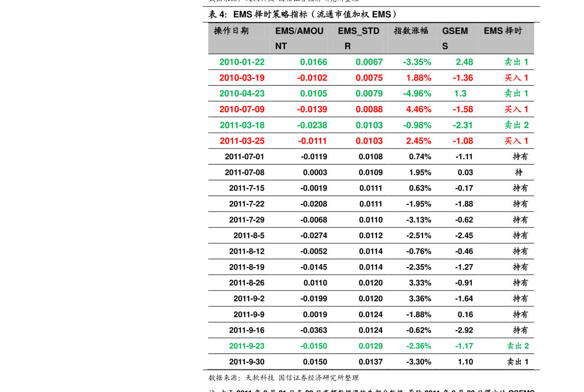
Task: Click the GSEMS column header
Action: click(455, 38)
